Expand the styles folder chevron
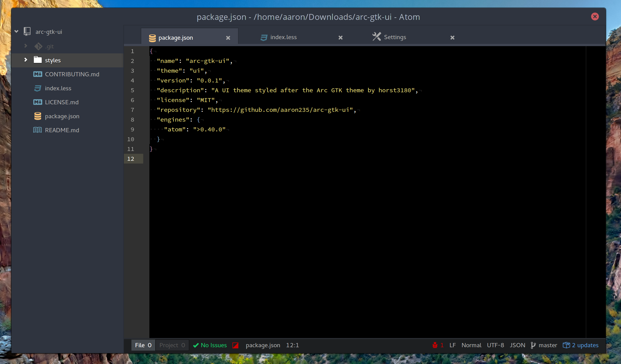This screenshot has height=364, width=621. [x=26, y=60]
